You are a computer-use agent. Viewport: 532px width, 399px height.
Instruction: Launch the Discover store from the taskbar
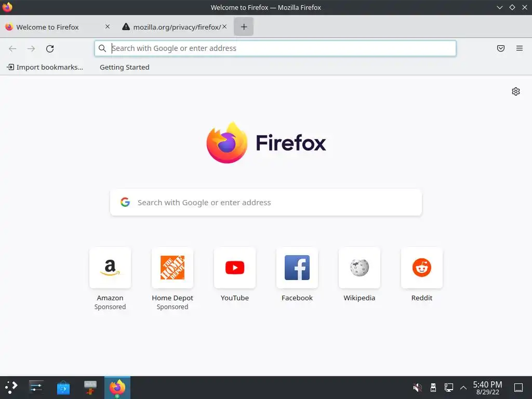pyautogui.click(x=63, y=388)
